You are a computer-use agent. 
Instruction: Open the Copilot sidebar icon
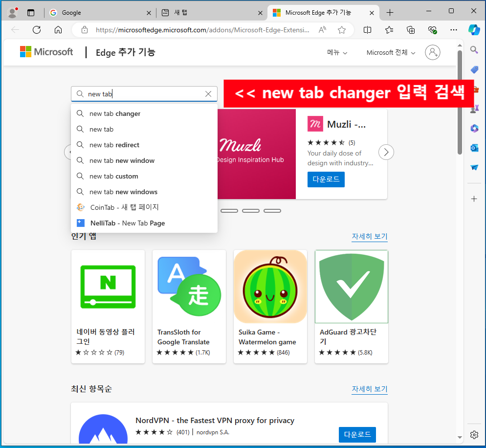(474, 30)
